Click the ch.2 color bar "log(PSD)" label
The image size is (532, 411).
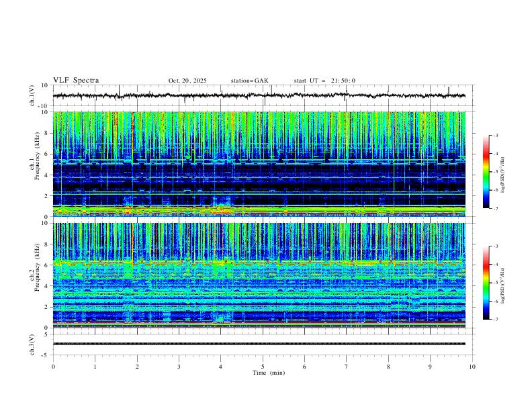502,285
